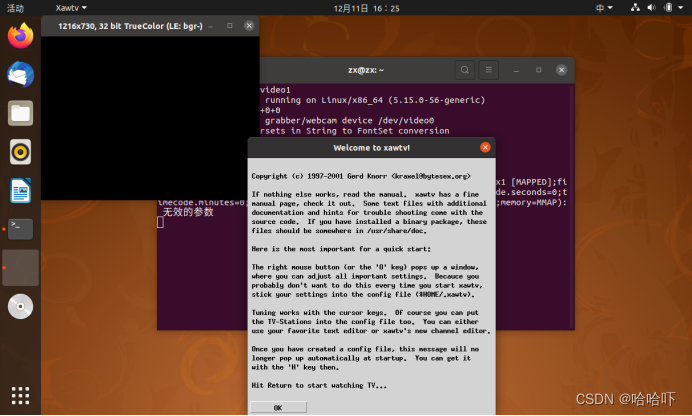
Task: Click OK in the Welcome to xawtv dialog
Action: pos(278,408)
